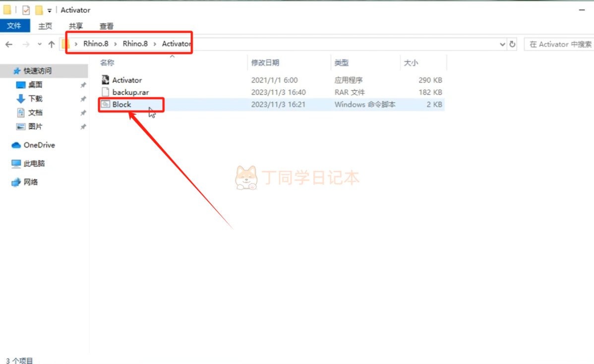This screenshot has height=364, width=594.
Task: Click the pin icon beside 文档
Action: click(83, 113)
